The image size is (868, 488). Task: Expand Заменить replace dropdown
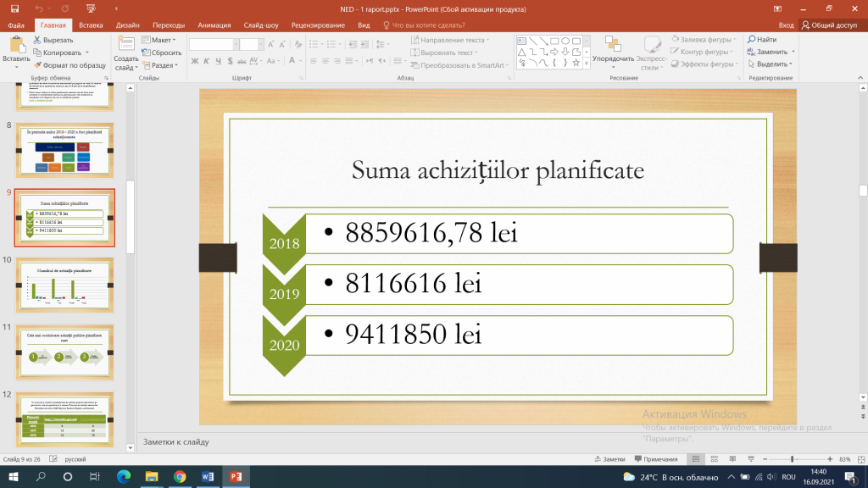[793, 52]
